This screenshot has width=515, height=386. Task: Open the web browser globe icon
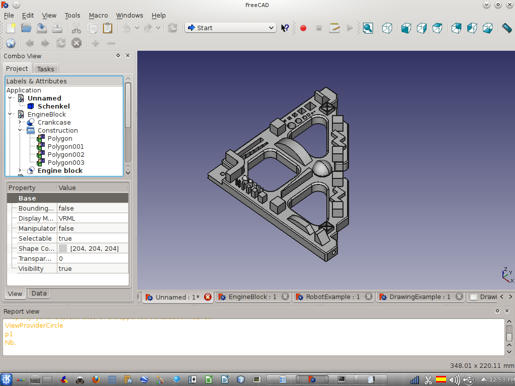(x=11, y=43)
